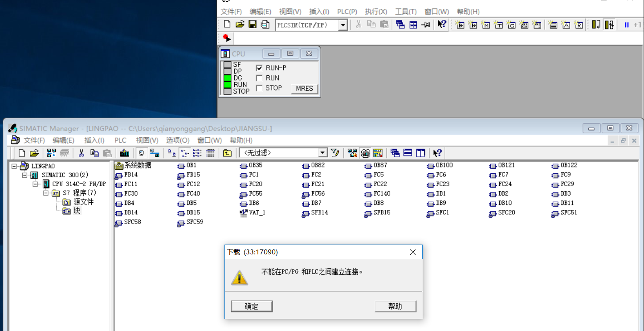This screenshot has height=331, width=644.
Task: Switch to details list view icon
Action: [210, 153]
